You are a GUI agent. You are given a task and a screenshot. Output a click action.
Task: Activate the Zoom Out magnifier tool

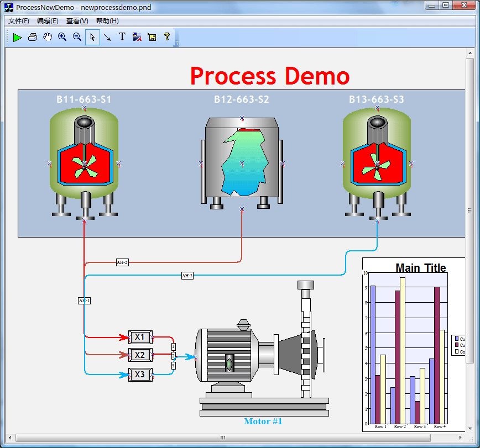tap(77, 37)
